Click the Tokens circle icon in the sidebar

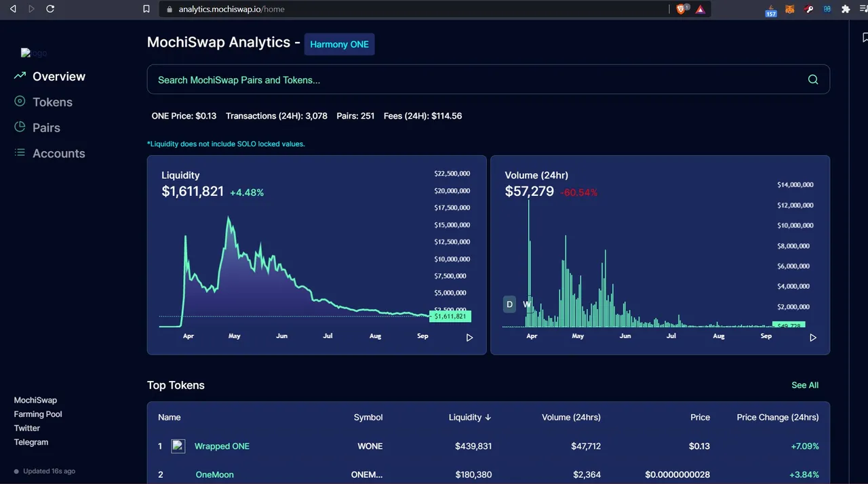(20, 102)
